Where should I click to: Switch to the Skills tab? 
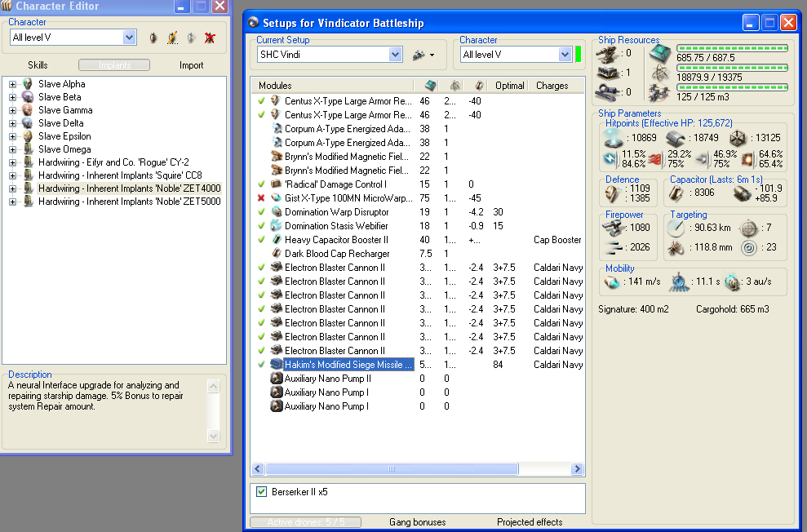(38, 65)
